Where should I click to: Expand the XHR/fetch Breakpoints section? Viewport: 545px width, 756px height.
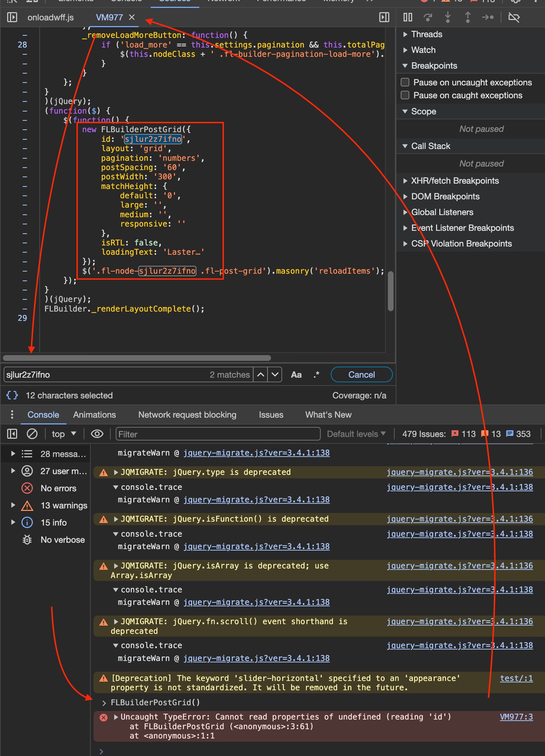455,181
